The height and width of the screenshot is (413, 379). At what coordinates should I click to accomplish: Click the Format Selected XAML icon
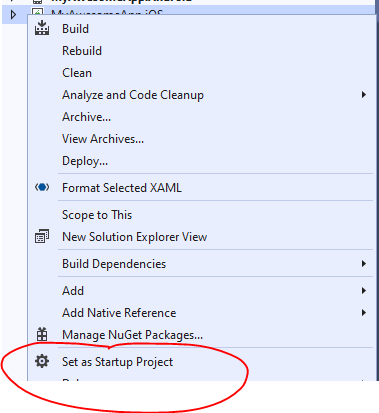42,187
